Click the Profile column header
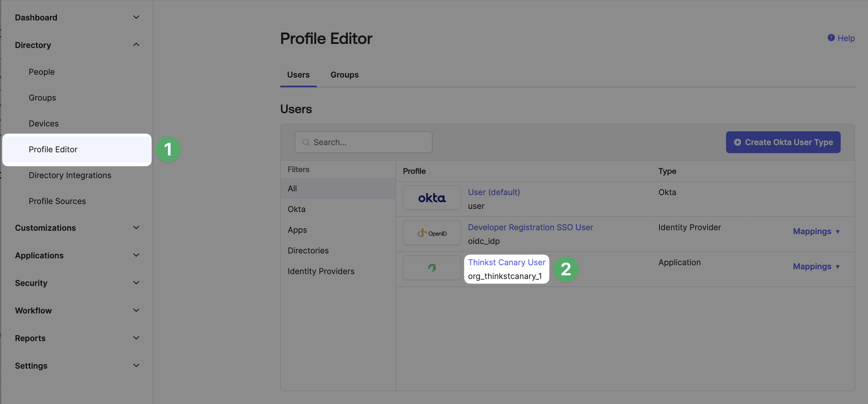 [414, 171]
